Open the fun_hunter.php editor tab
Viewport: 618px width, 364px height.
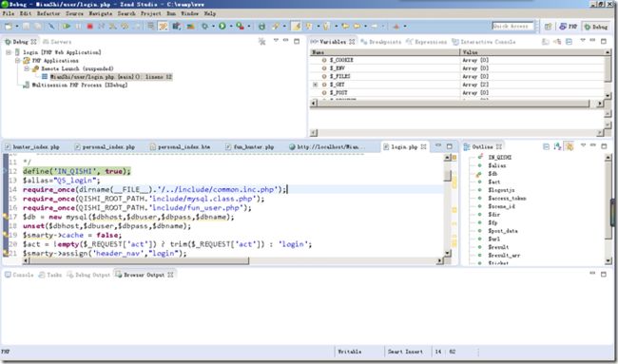tap(249, 147)
